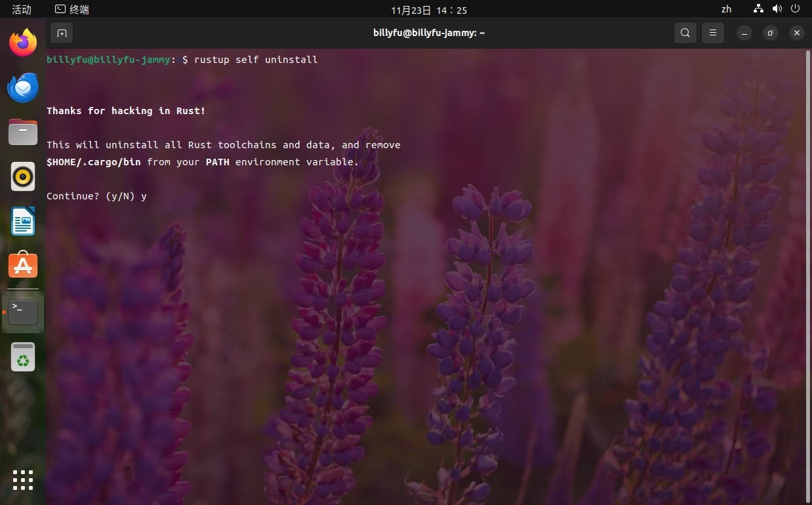Open a new terminal tab
The height and width of the screenshot is (505, 812).
(x=62, y=33)
